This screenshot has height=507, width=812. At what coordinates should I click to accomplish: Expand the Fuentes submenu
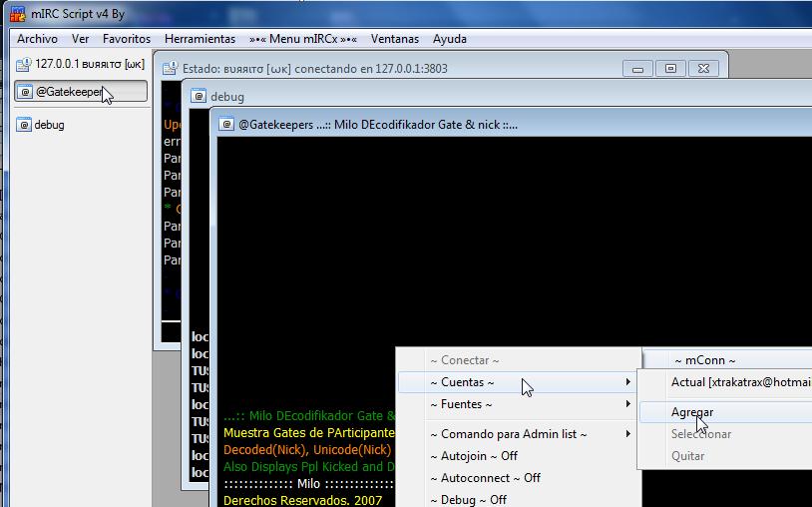point(518,404)
